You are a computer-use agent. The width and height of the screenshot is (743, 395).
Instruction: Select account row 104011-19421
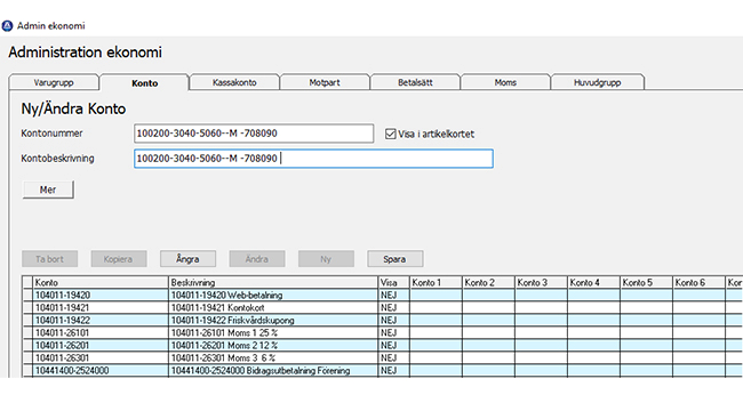[100, 308]
